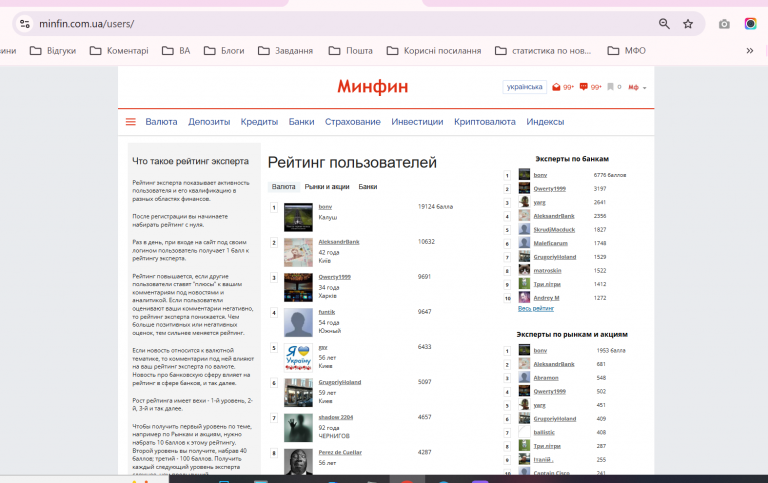Open the Коментарі bookmark folder

point(119,50)
